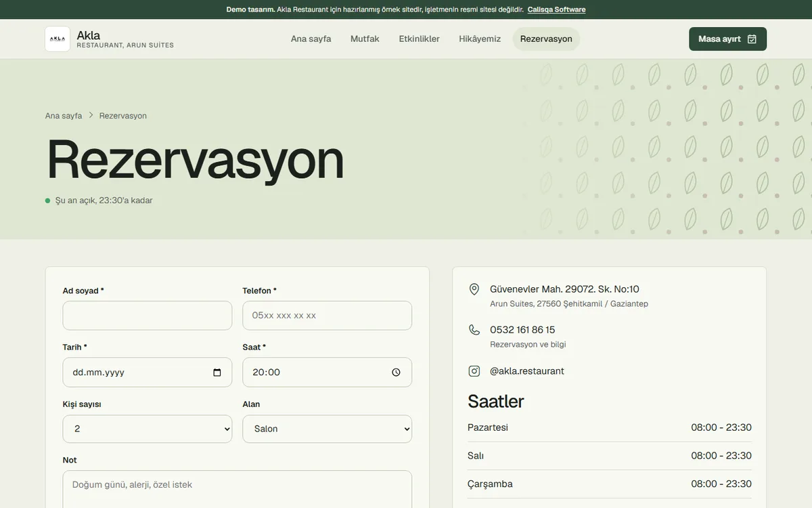Open the Mutfak menu item

click(365, 39)
